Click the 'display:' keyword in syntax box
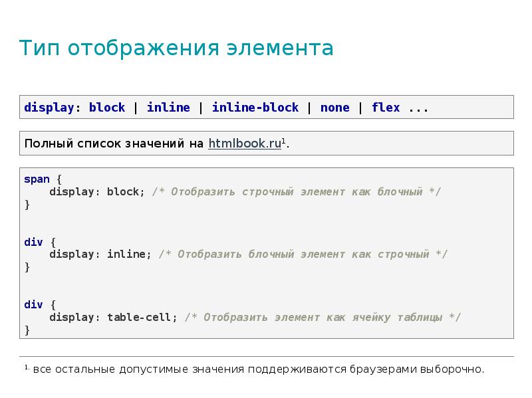532x398 pixels. pyautogui.click(x=53, y=108)
